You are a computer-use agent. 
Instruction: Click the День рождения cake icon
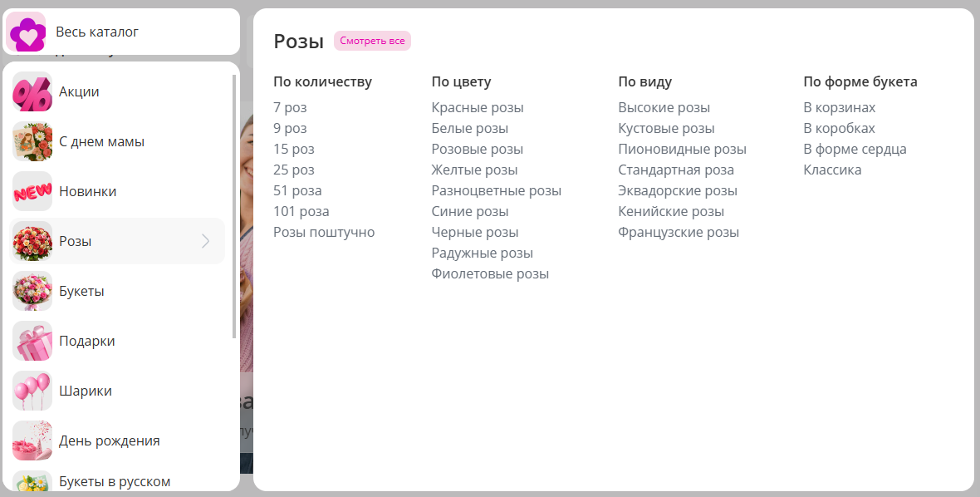coord(32,440)
